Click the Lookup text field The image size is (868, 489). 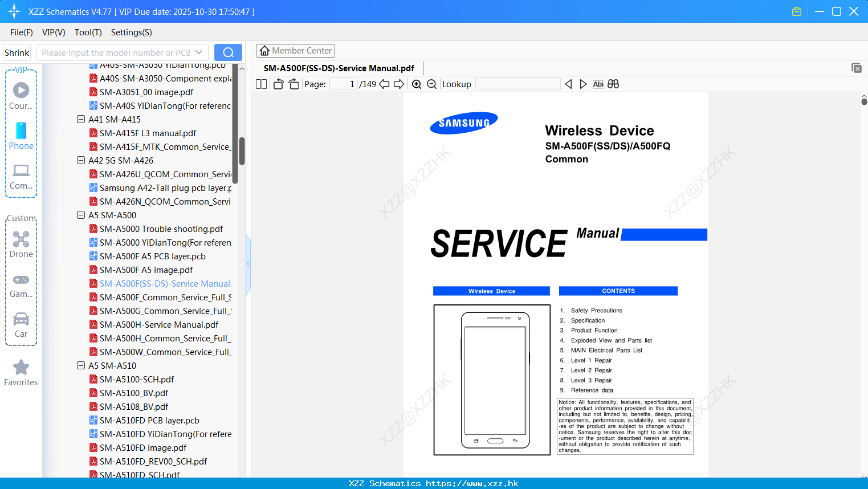[x=517, y=84]
